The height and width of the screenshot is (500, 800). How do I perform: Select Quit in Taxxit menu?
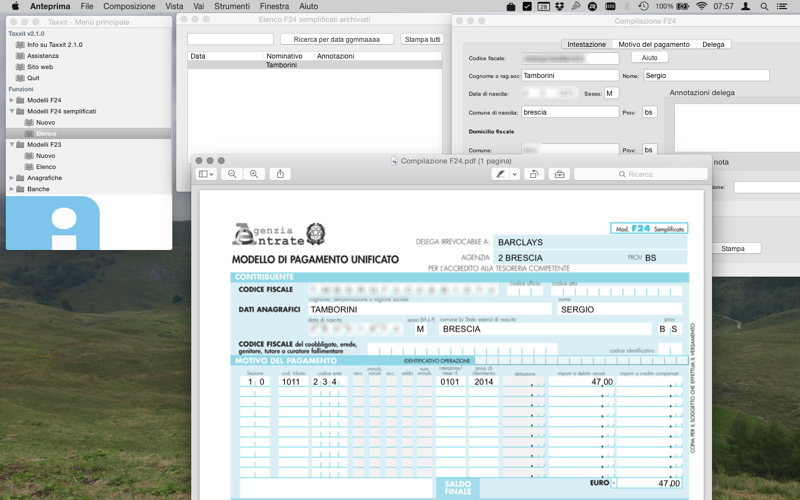33,78
